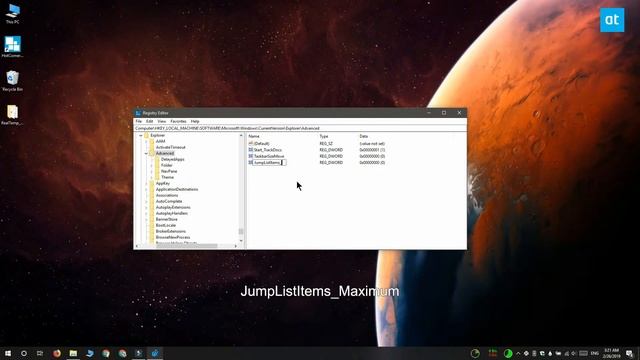Screen dimensions: 640x360
Task: Click the JumpListItems name edit field
Action: tap(269, 162)
